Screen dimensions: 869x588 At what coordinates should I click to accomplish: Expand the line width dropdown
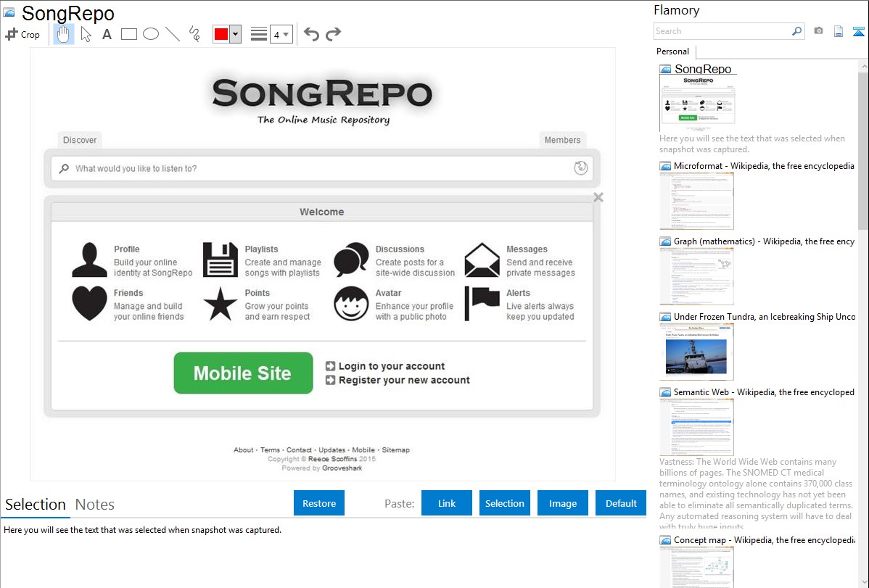tap(281, 34)
